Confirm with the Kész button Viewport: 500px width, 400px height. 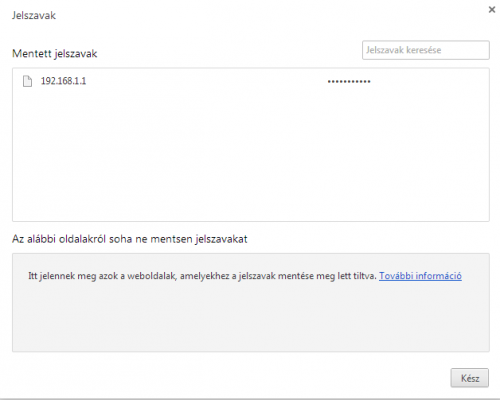[x=470, y=378]
